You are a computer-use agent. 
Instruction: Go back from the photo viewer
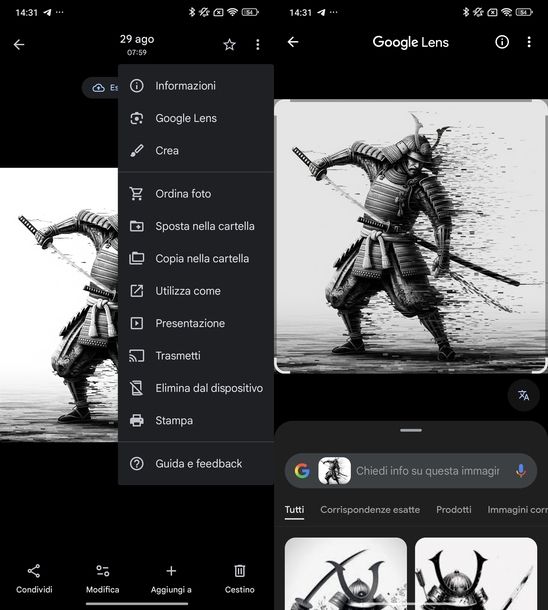pyautogui.click(x=19, y=44)
